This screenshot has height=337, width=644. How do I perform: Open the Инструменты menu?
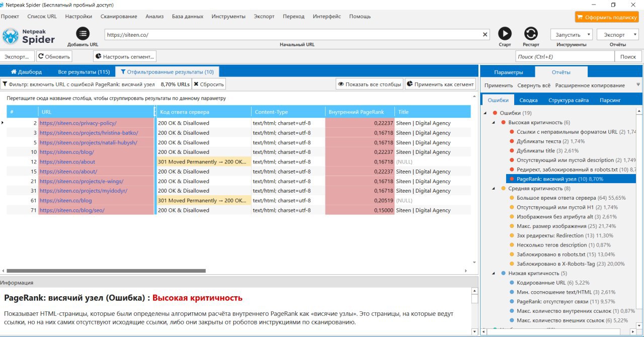[228, 16]
